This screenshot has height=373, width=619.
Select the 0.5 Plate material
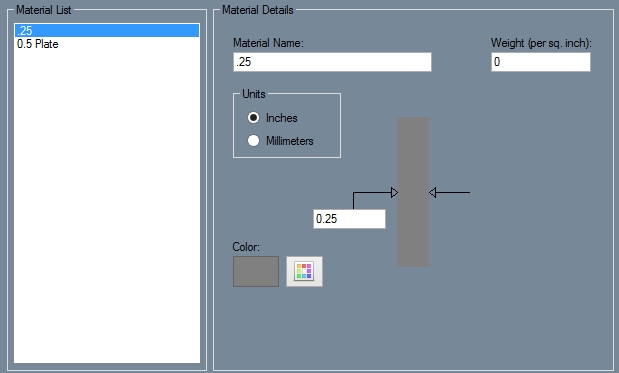[x=107, y=44]
